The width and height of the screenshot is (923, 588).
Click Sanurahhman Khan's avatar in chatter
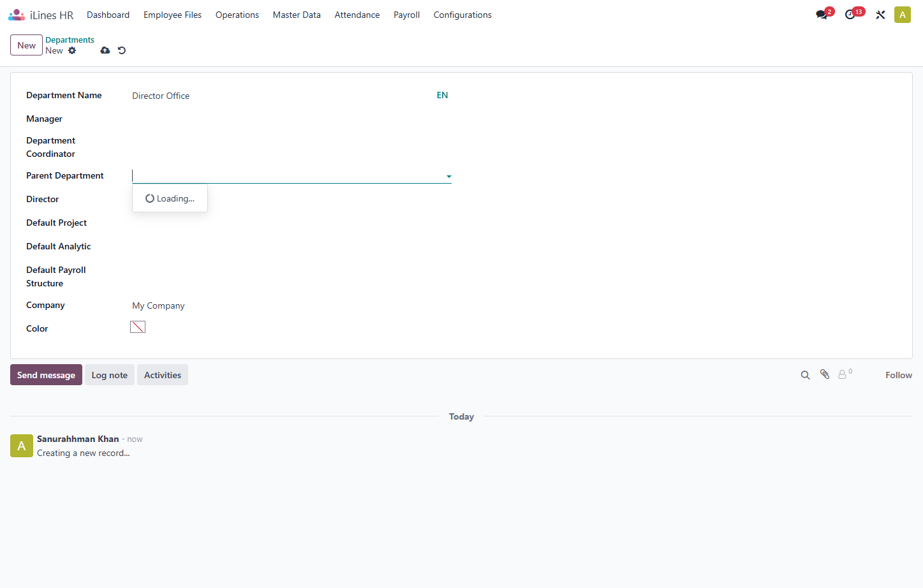22,446
